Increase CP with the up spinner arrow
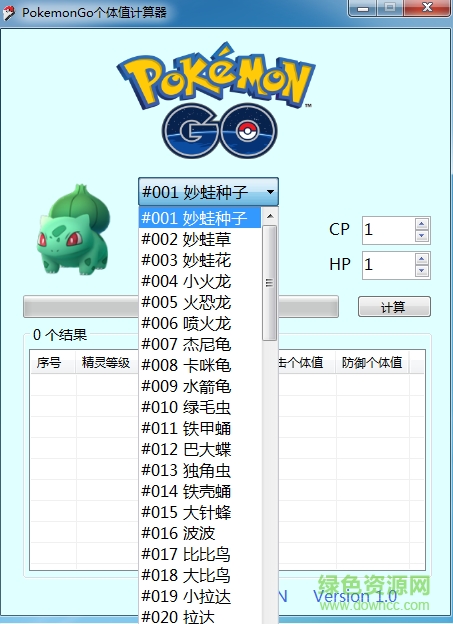Image resolution: width=453 pixels, height=624 pixels. (x=422, y=224)
